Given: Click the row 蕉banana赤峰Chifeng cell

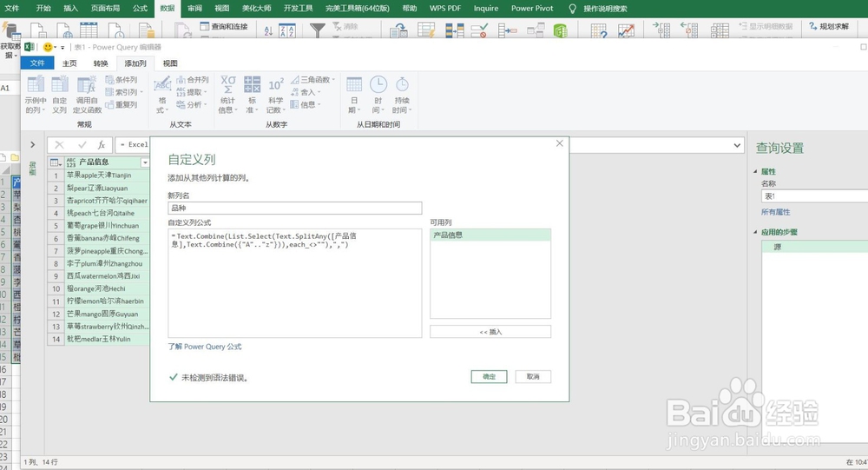Looking at the screenshot, I should point(107,238).
